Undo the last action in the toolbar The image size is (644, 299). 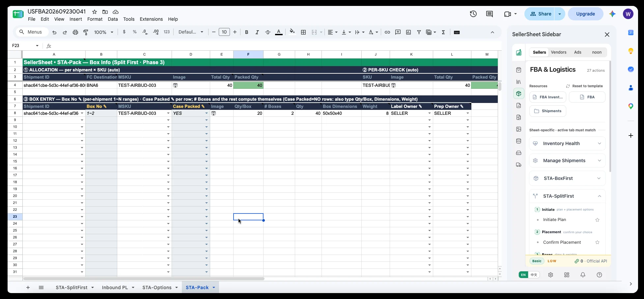point(54,32)
